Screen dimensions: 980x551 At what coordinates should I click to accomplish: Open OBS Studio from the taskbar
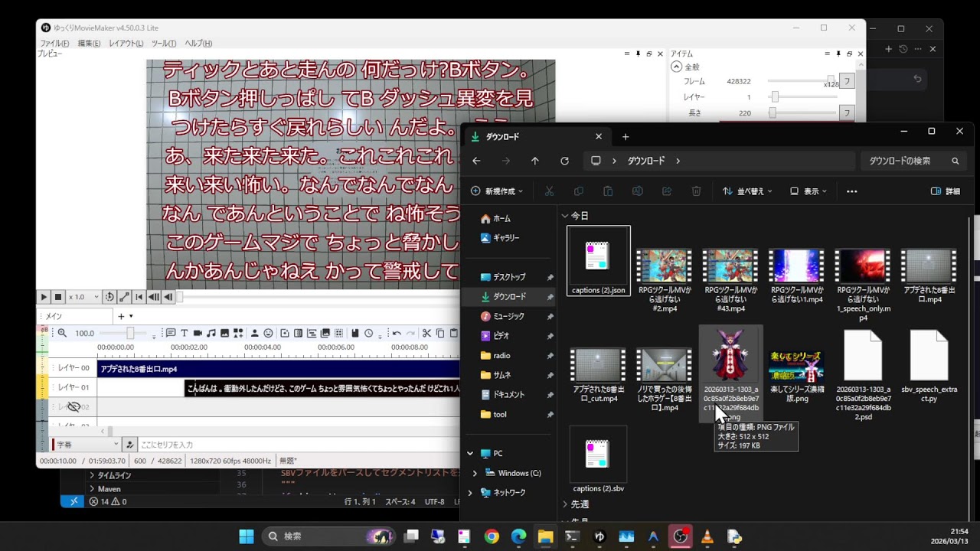coord(680,536)
